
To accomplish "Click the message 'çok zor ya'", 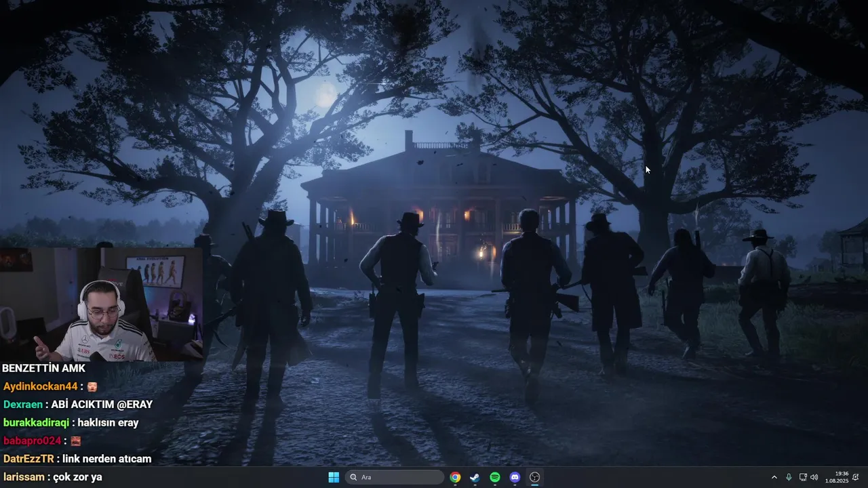I will point(77,477).
